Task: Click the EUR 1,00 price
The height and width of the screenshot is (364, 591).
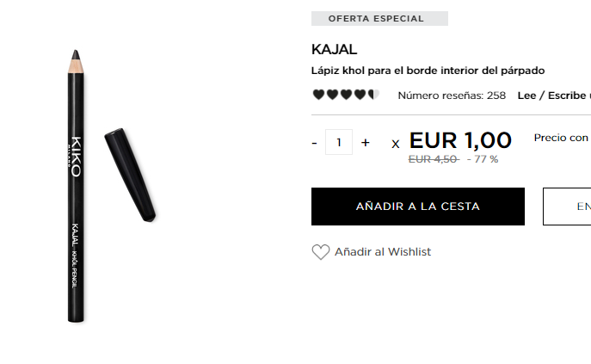Action: click(460, 140)
